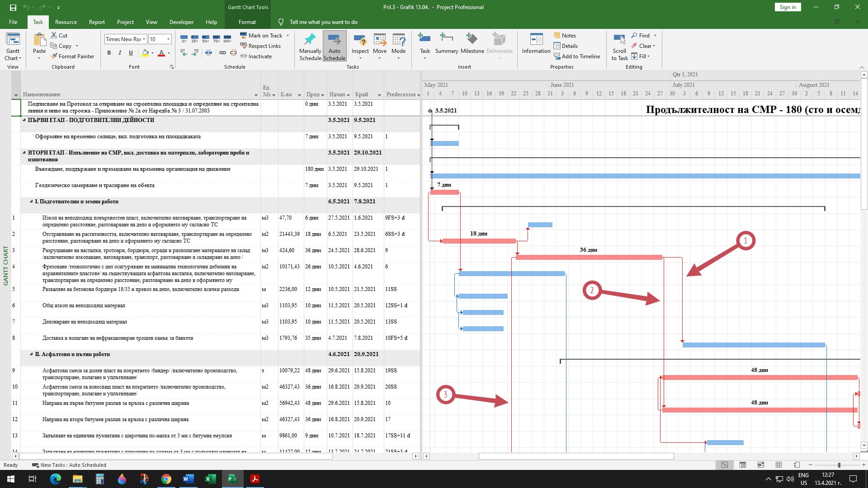Open the Predecessors column filter dropdown
This screenshot has width=868, height=488.
[x=418, y=95]
